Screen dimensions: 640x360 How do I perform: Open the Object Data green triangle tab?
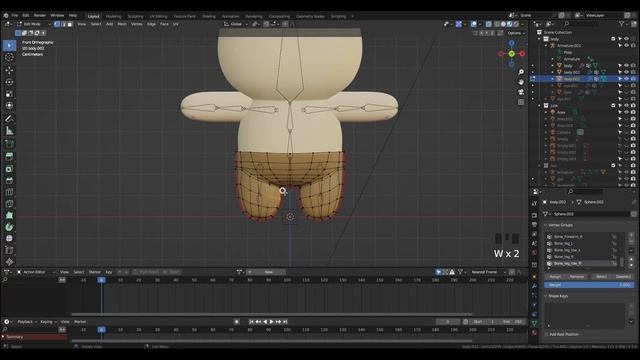click(x=534, y=323)
